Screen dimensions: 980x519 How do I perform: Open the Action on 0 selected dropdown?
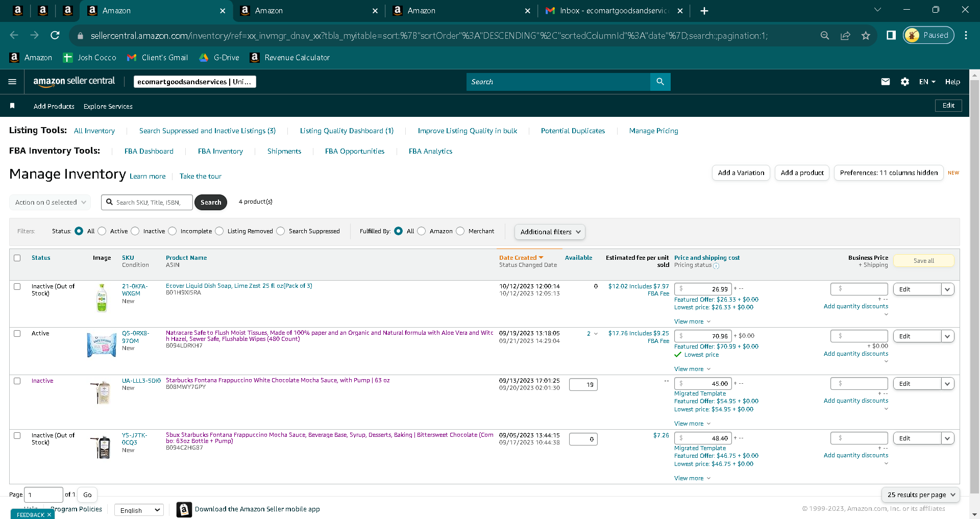[x=50, y=202]
